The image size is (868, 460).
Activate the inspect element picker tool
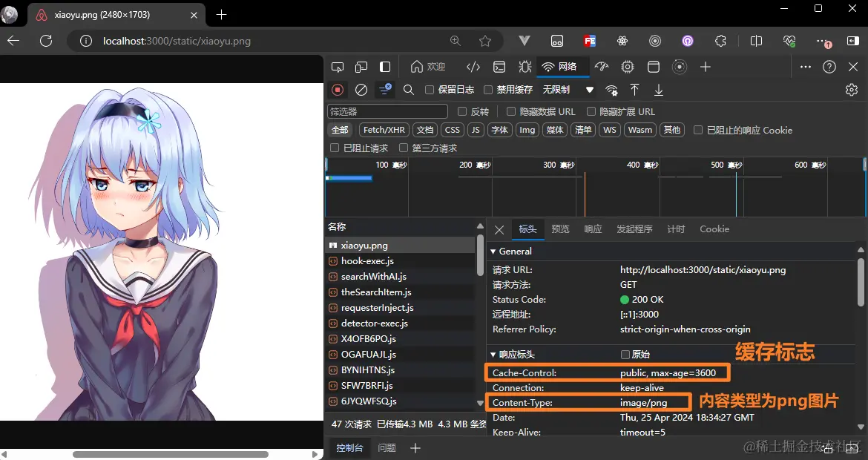[x=337, y=67]
